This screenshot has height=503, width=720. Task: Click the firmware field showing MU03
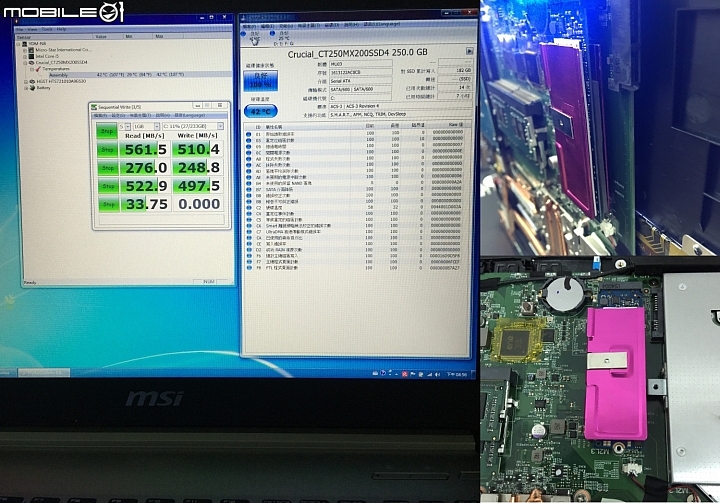(360, 64)
